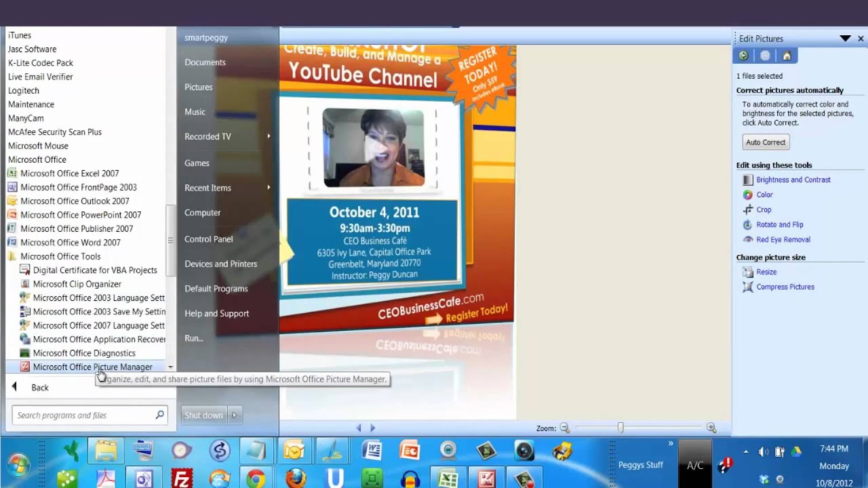Open Computer from Start menu
This screenshot has height=488, width=868.
203,212
